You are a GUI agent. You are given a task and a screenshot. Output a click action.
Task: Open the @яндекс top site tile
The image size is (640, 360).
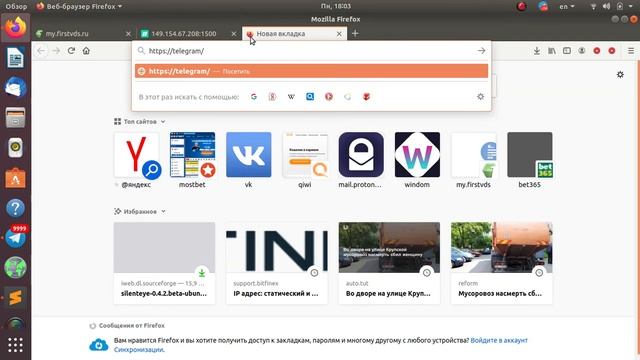[x=136, y=160]
